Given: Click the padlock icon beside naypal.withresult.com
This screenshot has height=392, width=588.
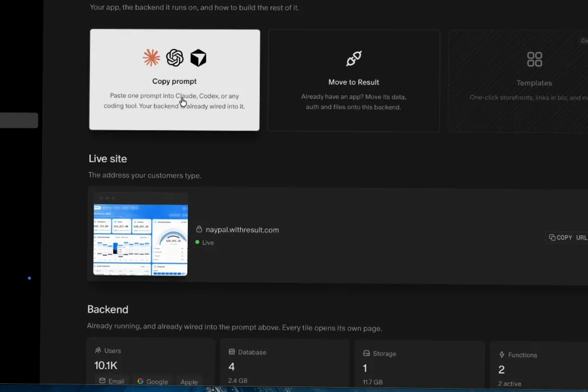Looking at the screenshot, I should [x=199, y=229].
